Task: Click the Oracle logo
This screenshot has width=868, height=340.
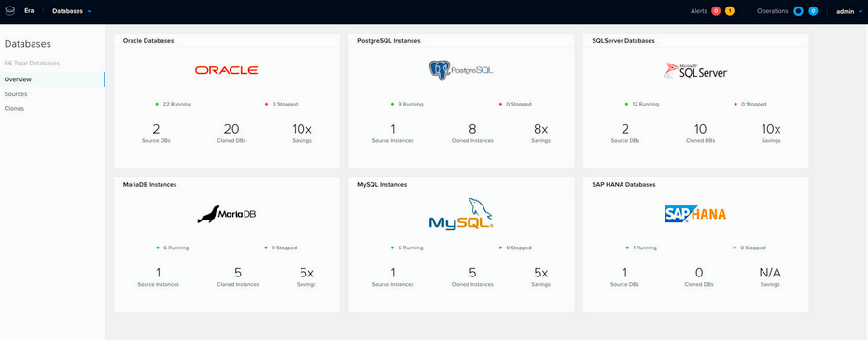Action: coord(227,70)
